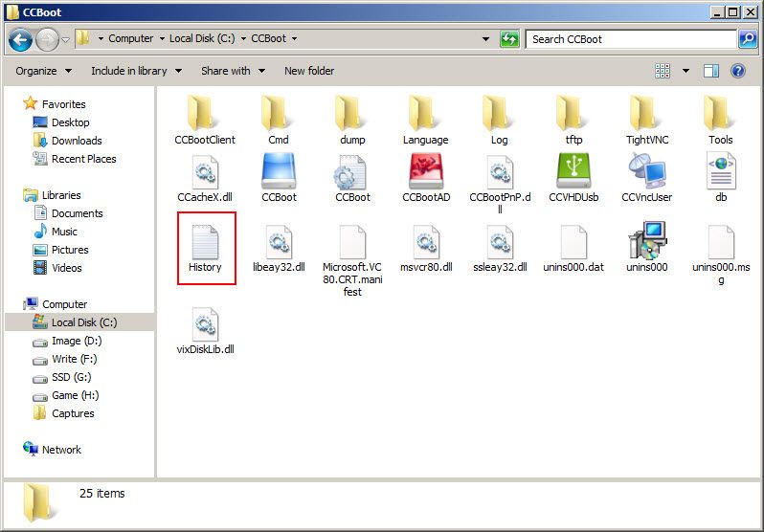
Task: Open the Organize menu
Action: tap(43, 71)
